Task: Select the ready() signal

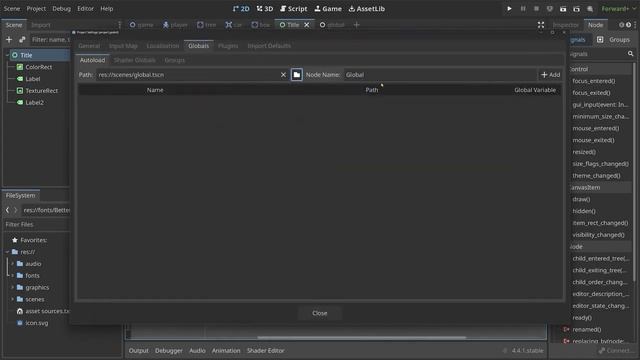Action: [582, 318]
